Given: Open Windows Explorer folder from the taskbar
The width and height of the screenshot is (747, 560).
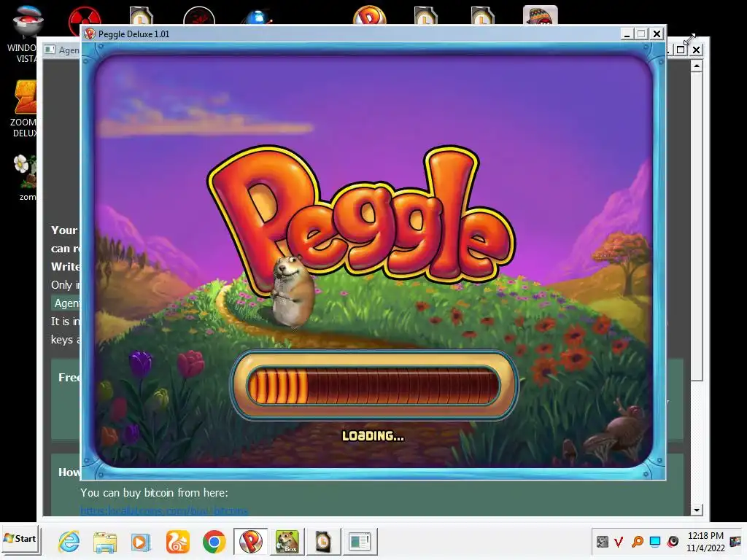Looking at the screenshot, I should (x=105, y=542).
